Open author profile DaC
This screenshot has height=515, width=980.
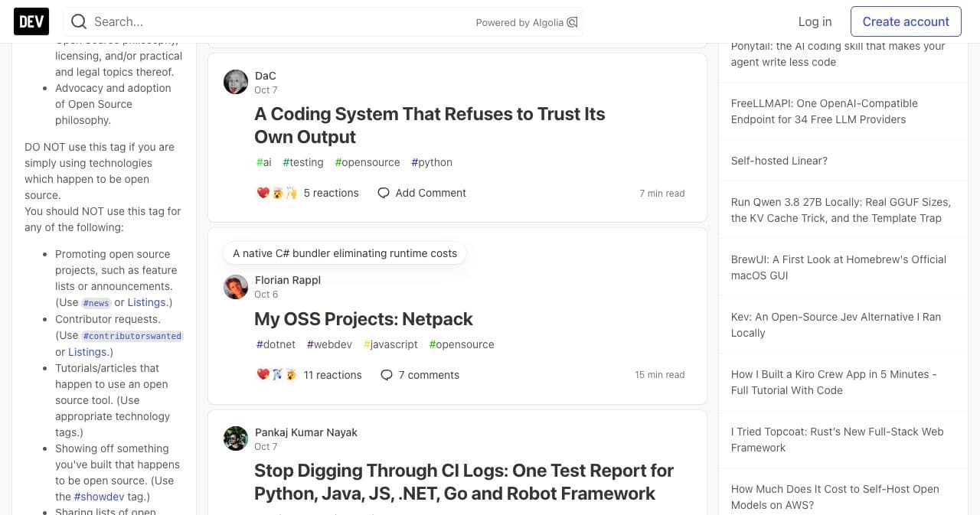point(265,76)
